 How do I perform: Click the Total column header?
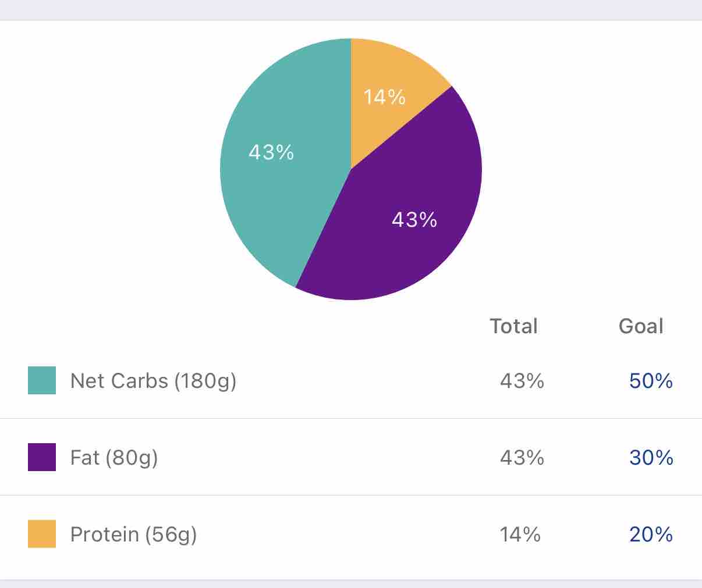coord(513,326)
